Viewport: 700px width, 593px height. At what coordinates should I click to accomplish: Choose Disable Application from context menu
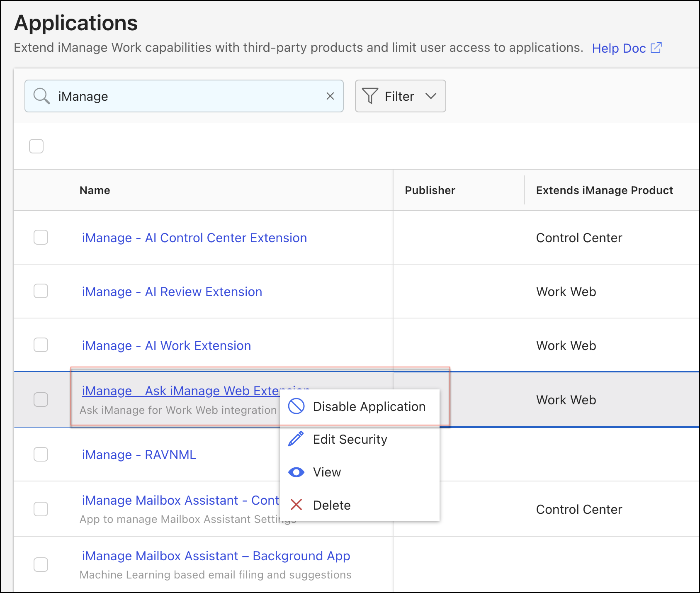click(x=369, y=406)
